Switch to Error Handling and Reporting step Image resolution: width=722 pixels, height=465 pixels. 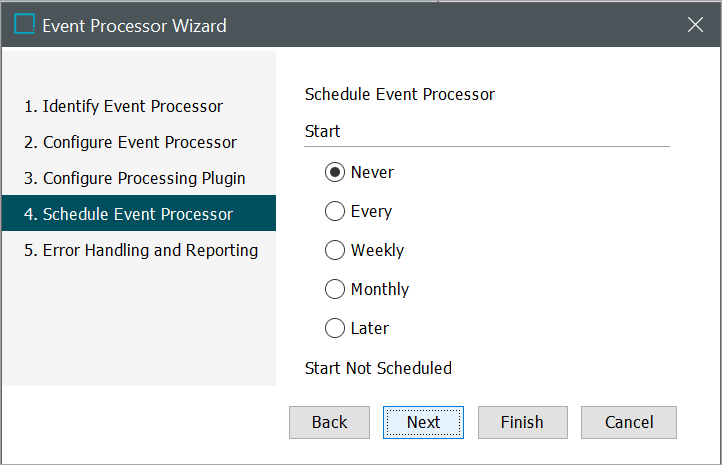pyautogui.click(x=141, y=250)
